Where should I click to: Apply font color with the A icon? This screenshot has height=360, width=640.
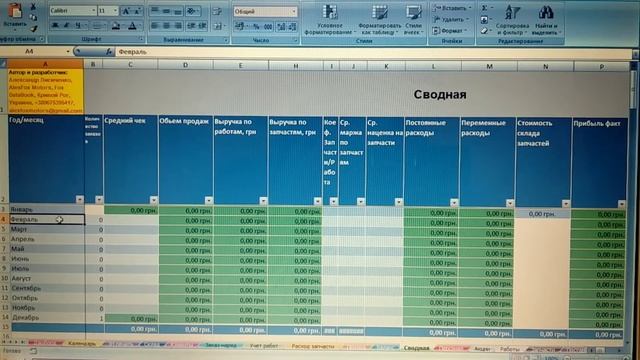(x=132, y=26)
